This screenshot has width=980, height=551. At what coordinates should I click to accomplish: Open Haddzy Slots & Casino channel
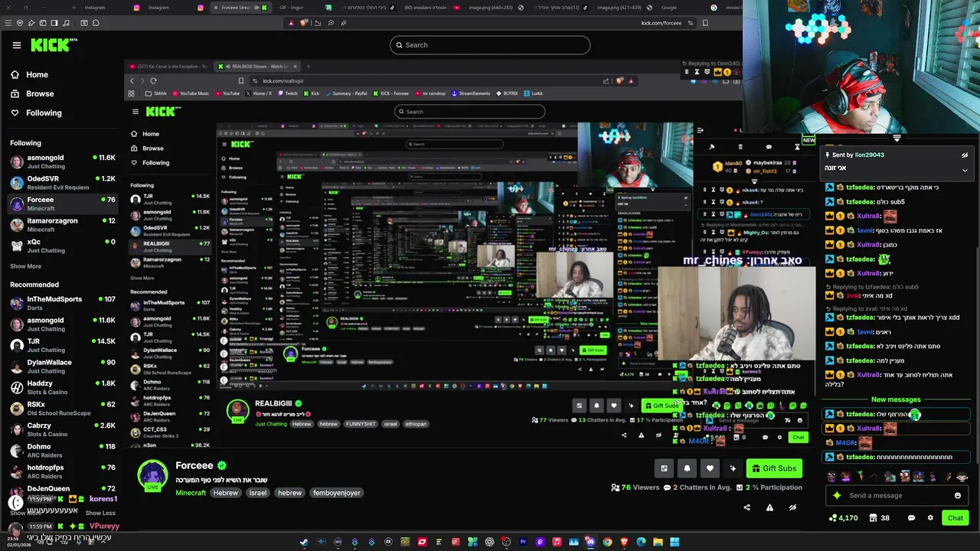(61, 387)
